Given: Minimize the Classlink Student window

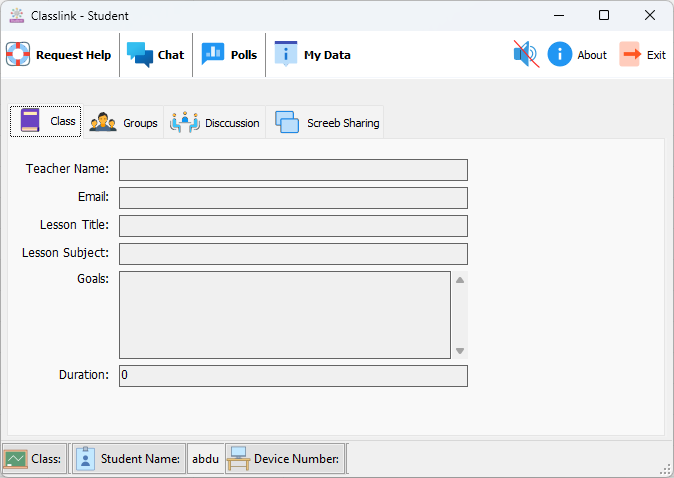Looking at the screenshot, I should click(559, 15).
